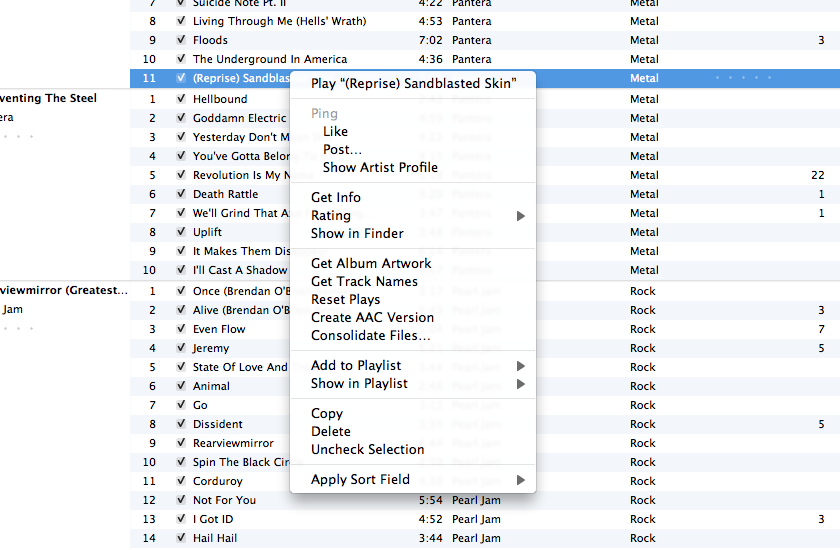This screenshot has height=550, width=840.
Task: Uncheck Living Through Me (Hells' Wrath) checkbox
Action: (x=181, y=21)
